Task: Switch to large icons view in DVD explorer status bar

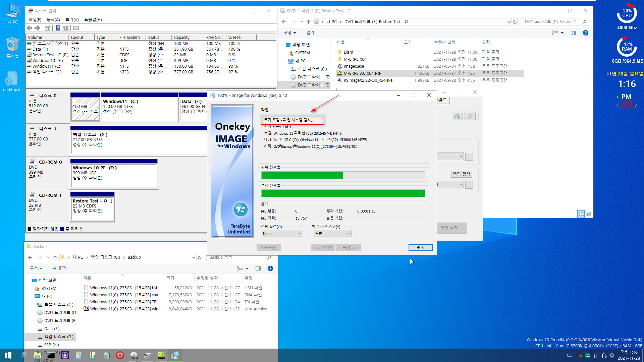Action: 588,214
